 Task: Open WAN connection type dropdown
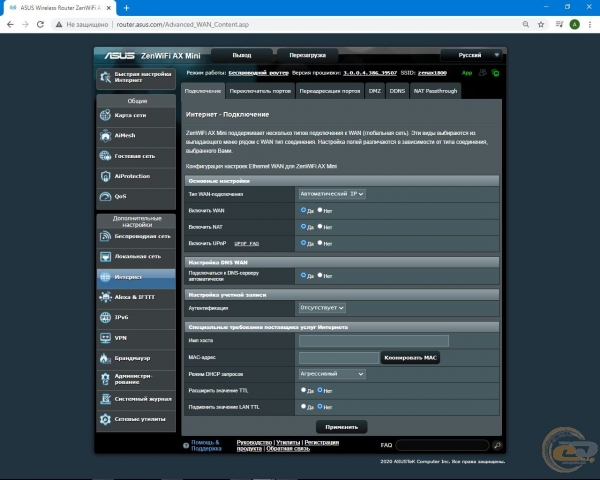tap(332, 194)
